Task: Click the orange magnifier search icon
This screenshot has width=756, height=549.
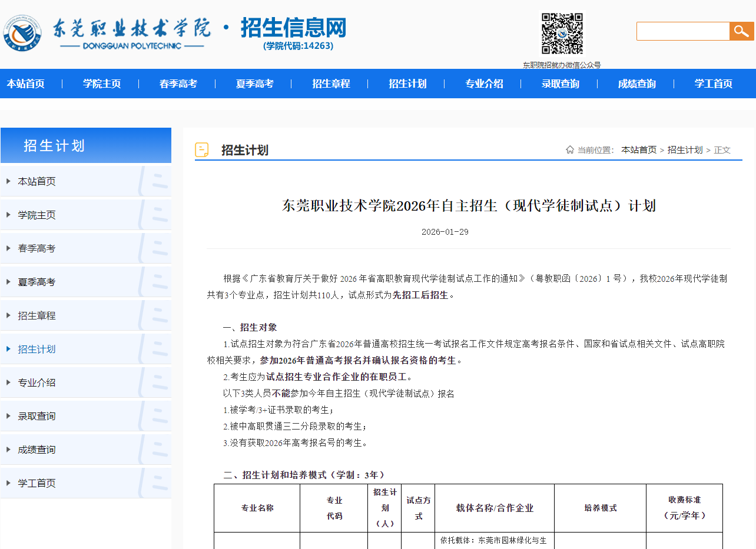Action: (741, 31)
